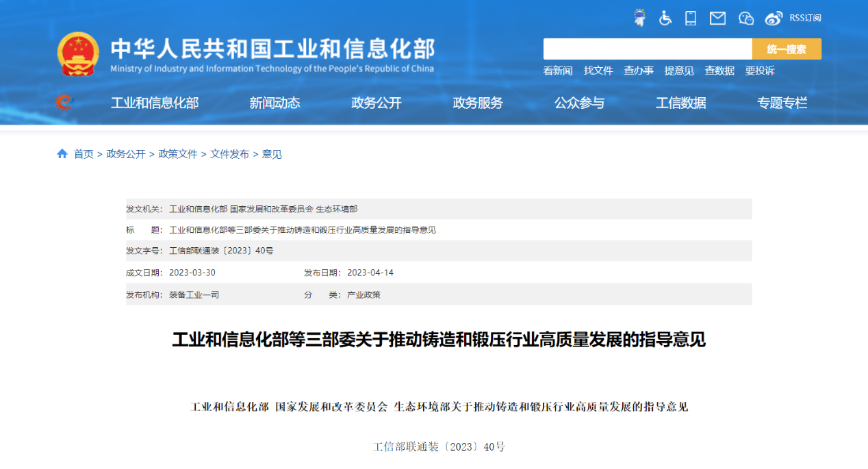Click the serif subtitle listing three ministries
Image resolution: width=868 pixels, height=469 pixels.
pyautogui.click(x=439, y=407)
